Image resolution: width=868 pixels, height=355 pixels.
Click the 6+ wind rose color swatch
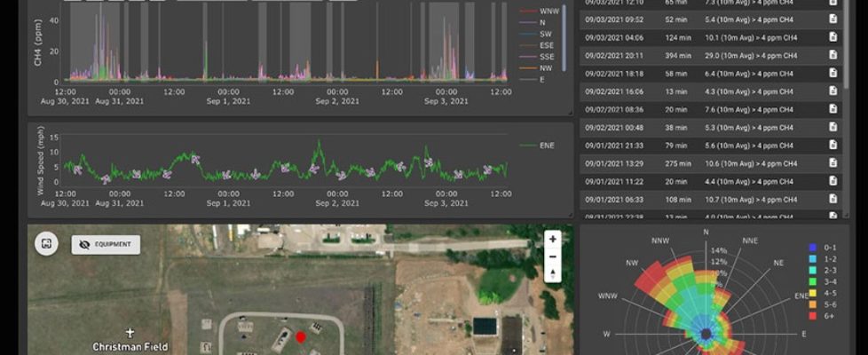pyautogui.click(x=813, y=316)
